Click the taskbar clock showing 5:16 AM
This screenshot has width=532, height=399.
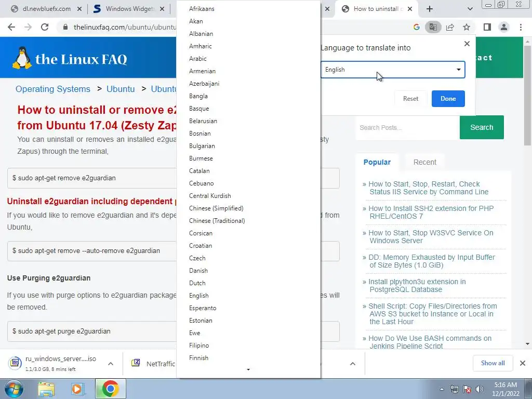tap(506, 389)
